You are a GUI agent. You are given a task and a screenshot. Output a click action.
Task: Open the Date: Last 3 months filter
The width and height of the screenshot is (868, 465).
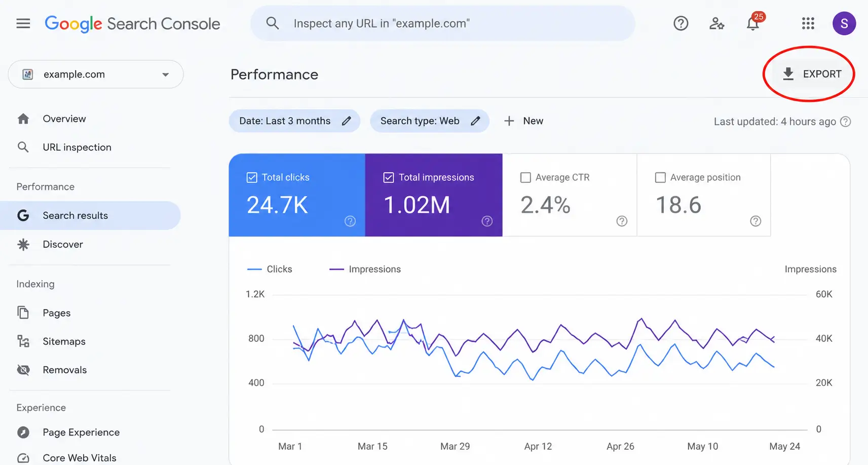294,121
